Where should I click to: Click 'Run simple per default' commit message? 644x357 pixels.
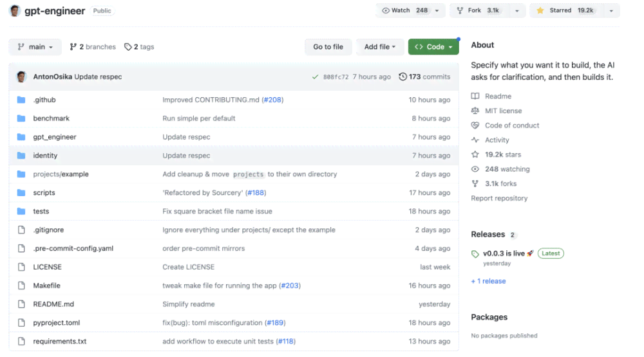(199, 118)
